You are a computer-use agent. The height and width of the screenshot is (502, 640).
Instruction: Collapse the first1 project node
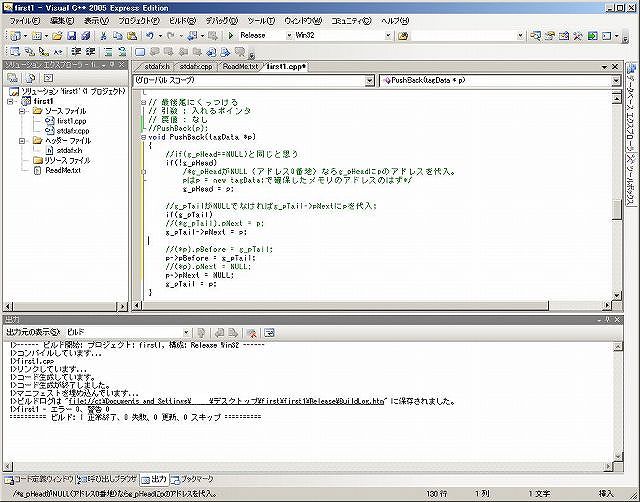(10, 101)
